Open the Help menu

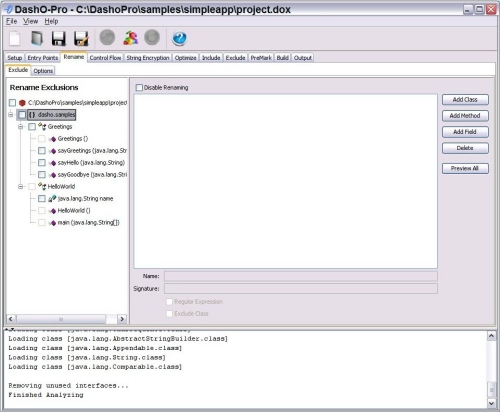[x=51, y=21]
